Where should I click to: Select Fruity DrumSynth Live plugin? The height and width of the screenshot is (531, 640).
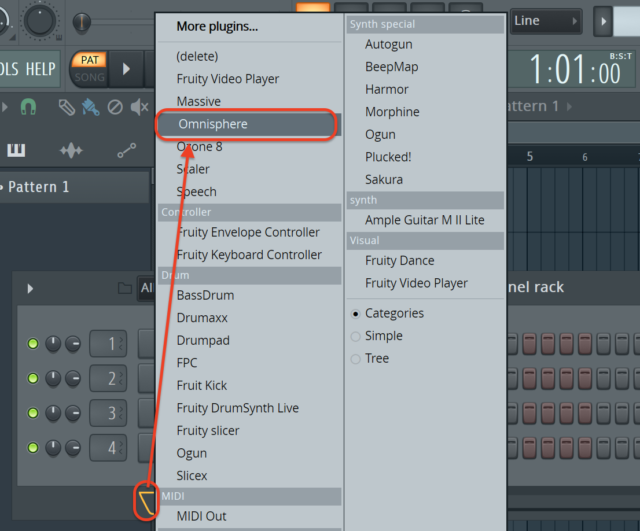point(237,408)
